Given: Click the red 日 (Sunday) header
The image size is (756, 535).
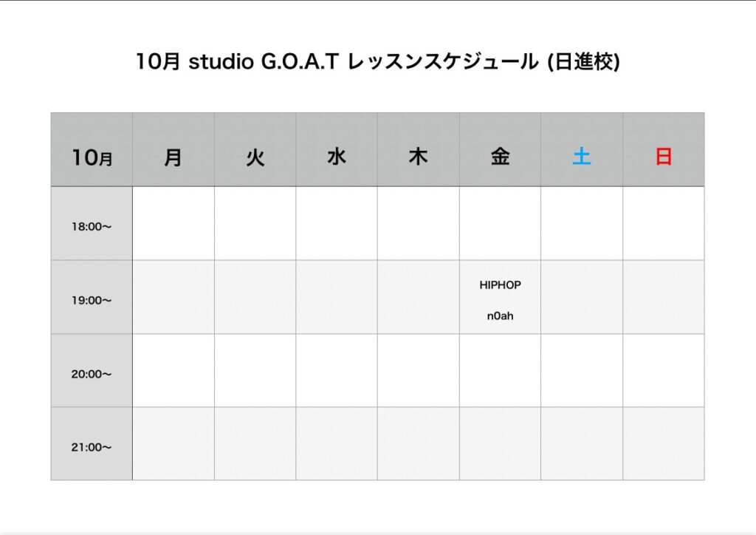Looking at the screenshot, I should click(664, 157).
